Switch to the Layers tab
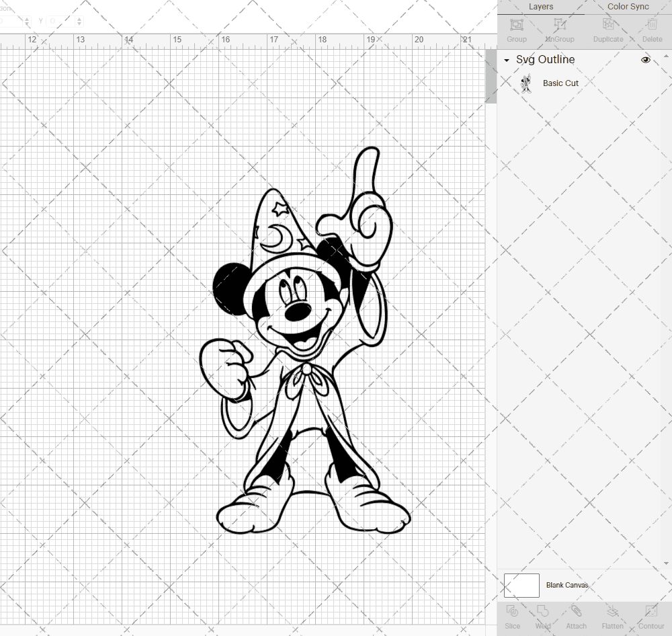 [x=541, y=7]
